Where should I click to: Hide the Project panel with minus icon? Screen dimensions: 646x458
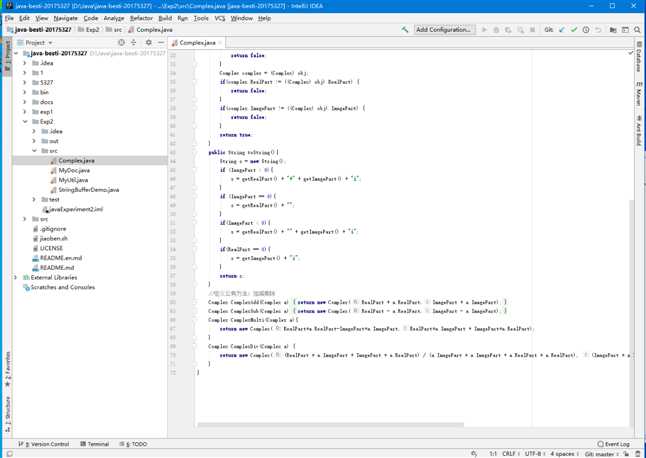161,42
